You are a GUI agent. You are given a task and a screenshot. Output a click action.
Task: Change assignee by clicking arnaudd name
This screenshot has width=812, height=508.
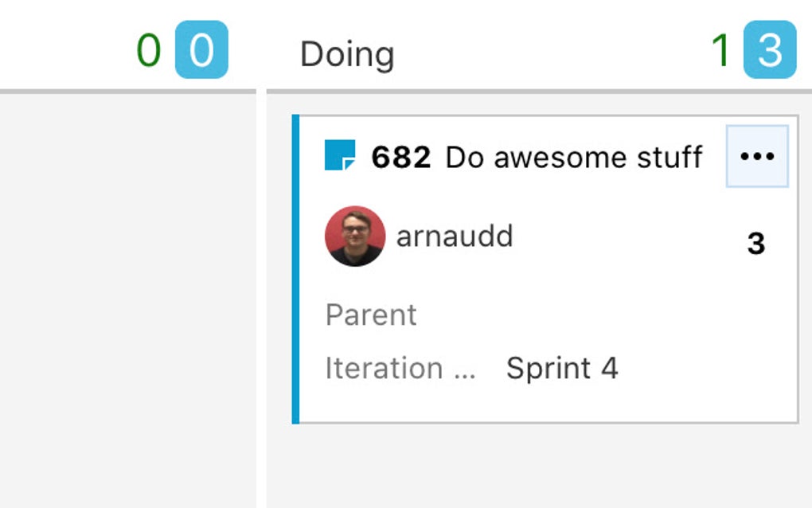tap(455, 236)
